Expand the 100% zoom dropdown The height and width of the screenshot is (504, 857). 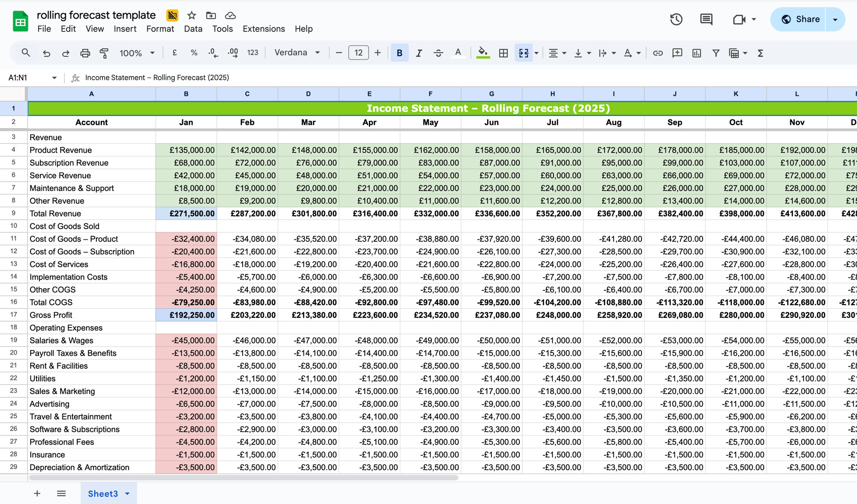click(x=137, y=53)
